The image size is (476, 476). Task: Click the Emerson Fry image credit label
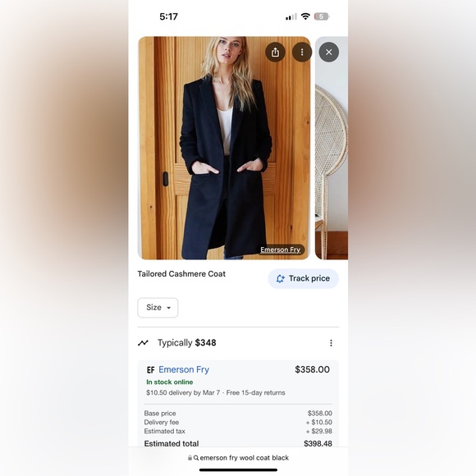(x=281, y=249)
